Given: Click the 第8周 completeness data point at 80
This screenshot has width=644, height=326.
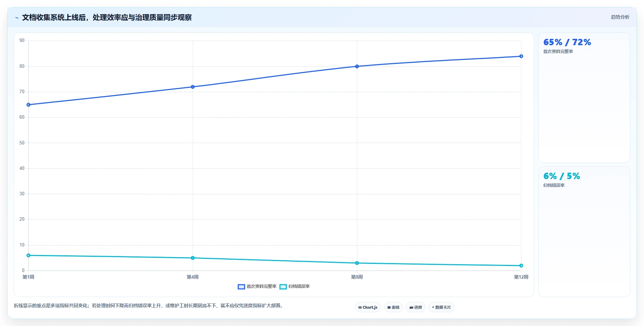Looking at the screenshot, I should 357,66.
